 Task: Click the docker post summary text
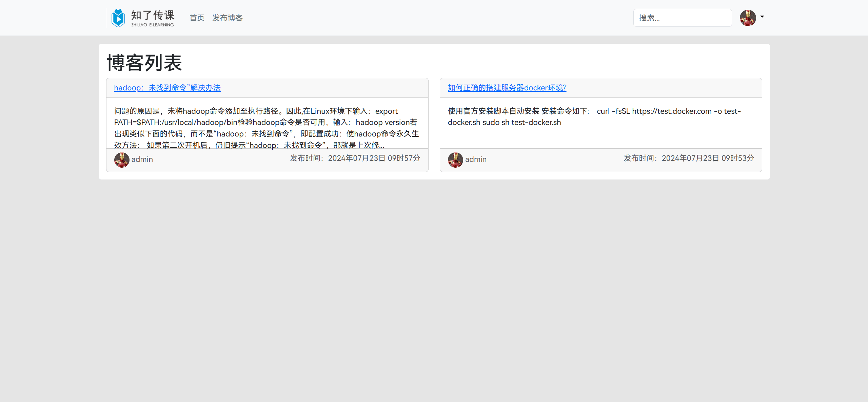(594, 117)
